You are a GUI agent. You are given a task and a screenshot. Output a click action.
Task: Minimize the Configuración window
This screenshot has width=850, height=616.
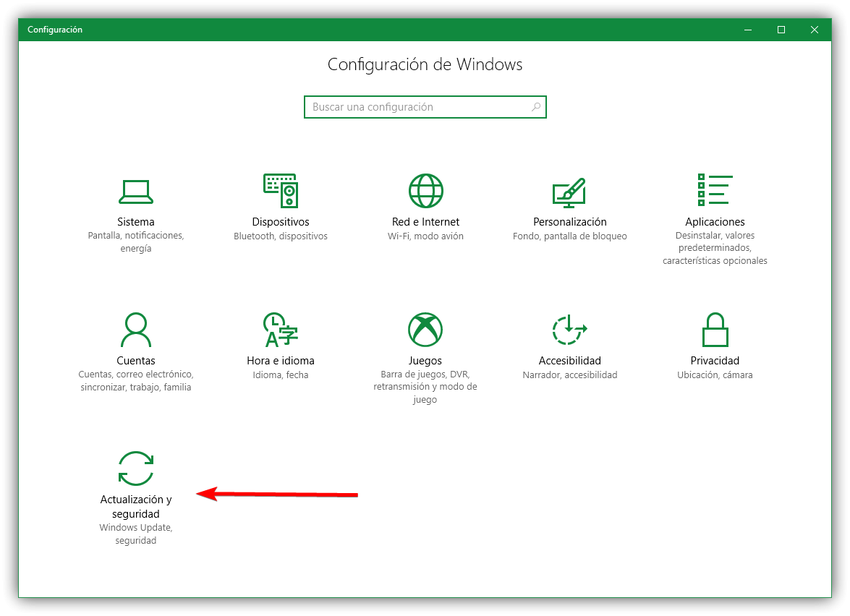click(748, 30)
